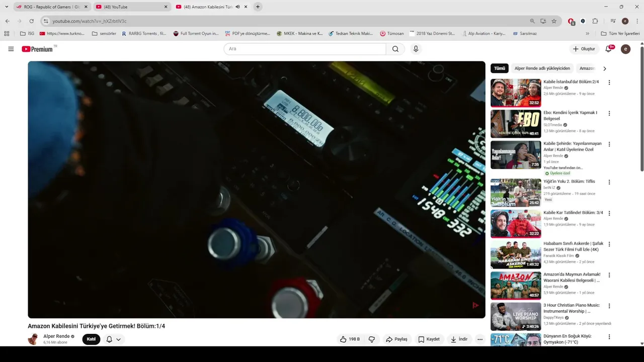Mute the Amazon Kabilesini tab audio icon
The image size is (644, 362).
(237, 7)
